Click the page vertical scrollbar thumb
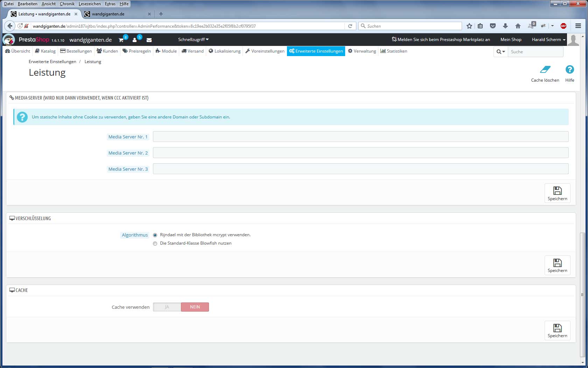The height and width of the screenshot is (368, 588). pyautogui.click(x=582, y=294)
